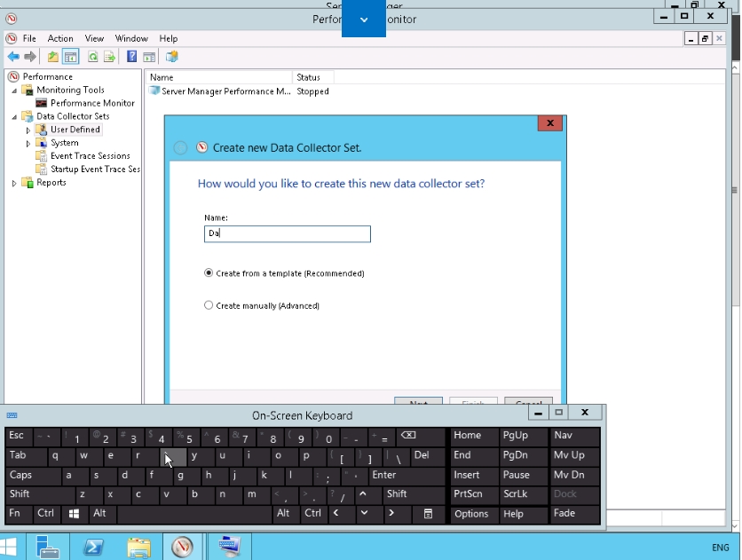
Task: Select Create manually (Advanced) option
Action: [209, 305]
